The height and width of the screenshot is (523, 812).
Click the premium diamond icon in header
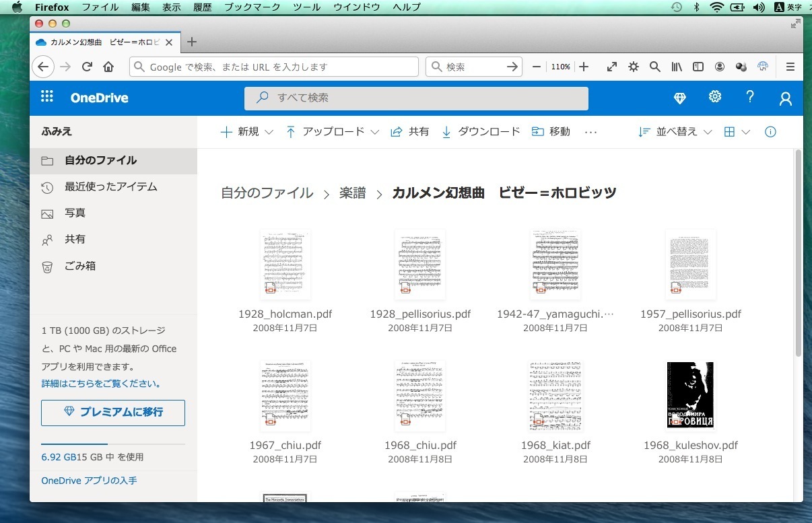680,98
